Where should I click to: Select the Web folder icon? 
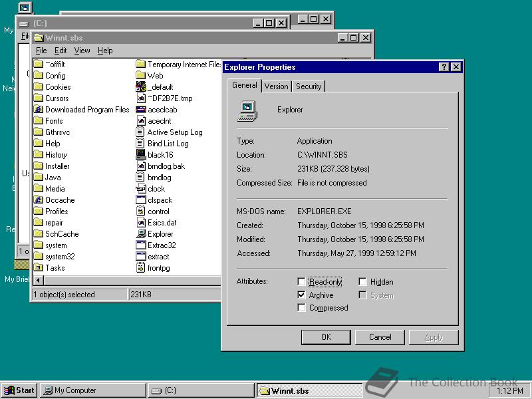point(140,75)
